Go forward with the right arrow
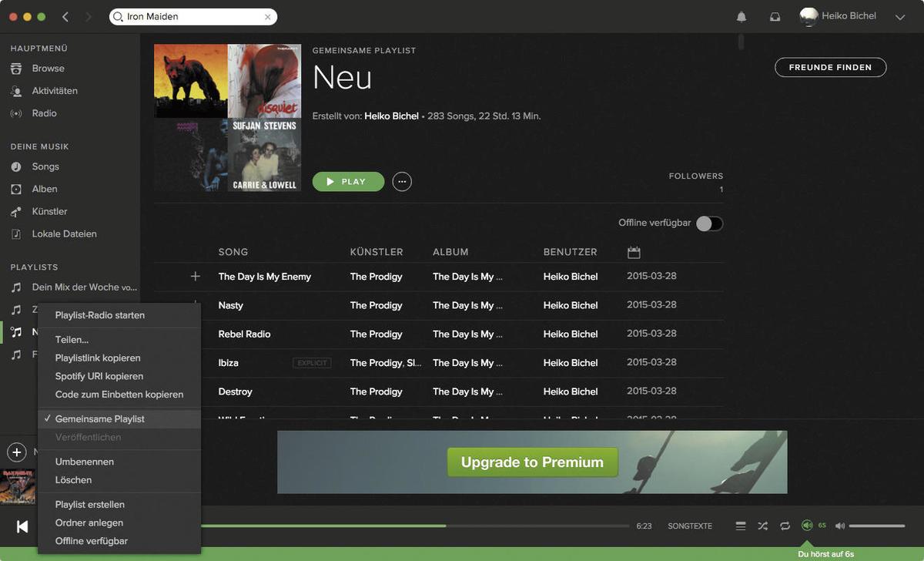 click(x=89, y=16)
